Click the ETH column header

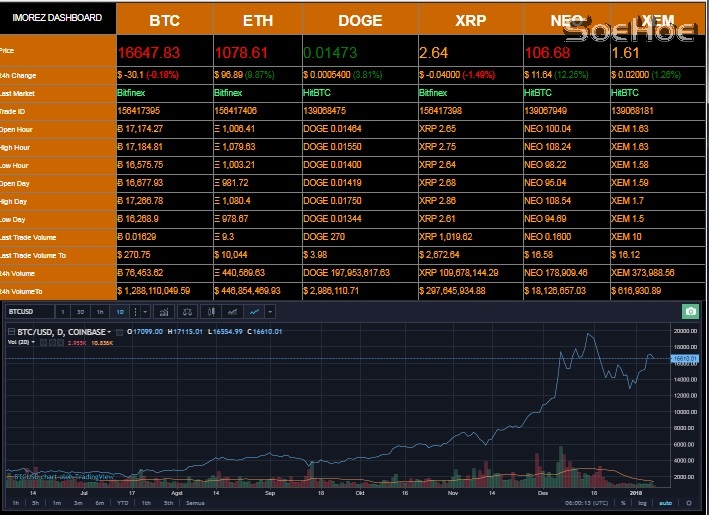click(x=257, y=21)
